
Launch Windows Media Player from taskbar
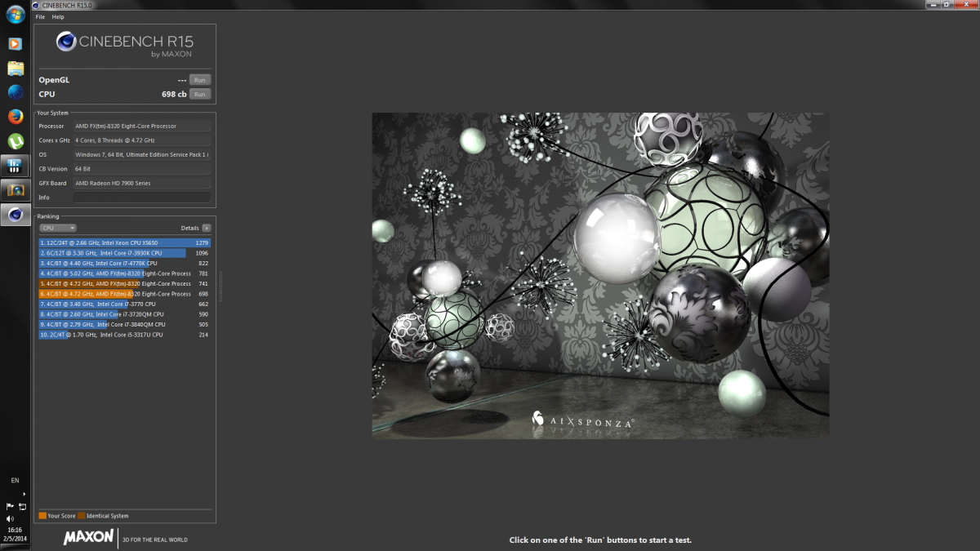point(16,44)
